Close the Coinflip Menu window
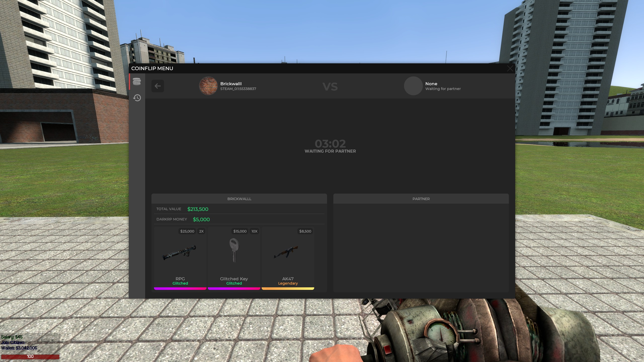The height and width of the screenshot is (362, 644). tap(510, 68)
